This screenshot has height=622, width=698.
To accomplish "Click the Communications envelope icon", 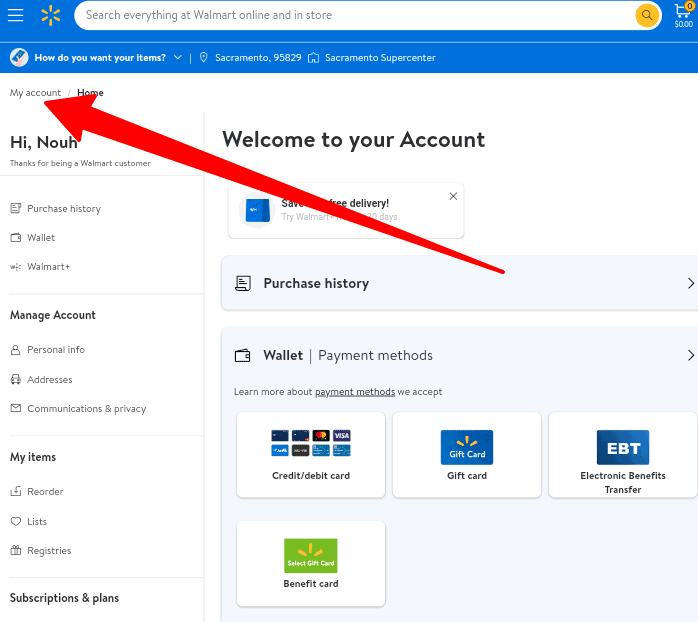I will tap(16, 408).
